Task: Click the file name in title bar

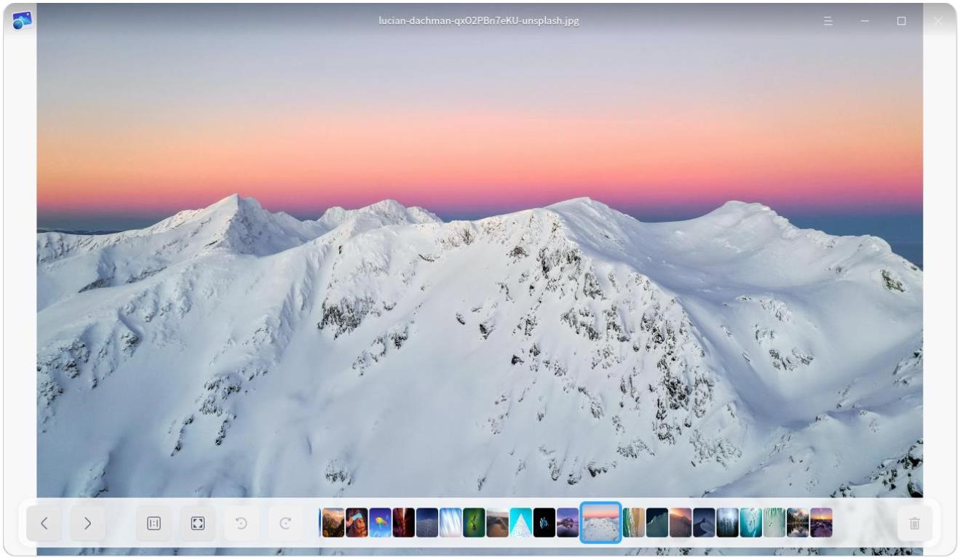Action: pyautogui.click(x=479, y=21)
